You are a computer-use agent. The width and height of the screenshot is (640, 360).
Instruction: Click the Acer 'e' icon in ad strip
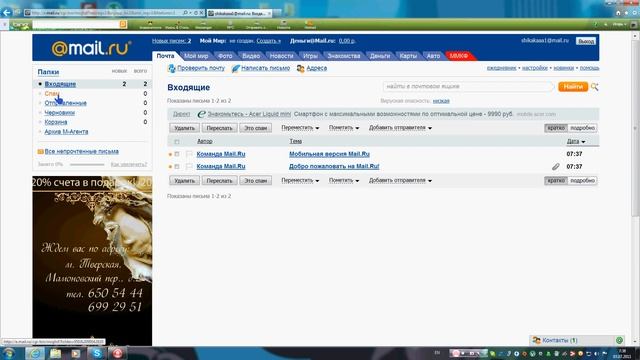pos(201,114)
